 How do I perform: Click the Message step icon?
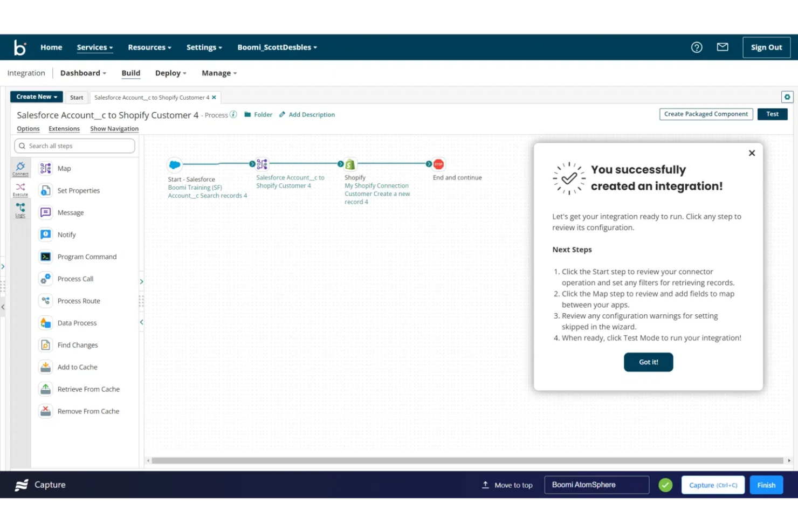[45, 212]
